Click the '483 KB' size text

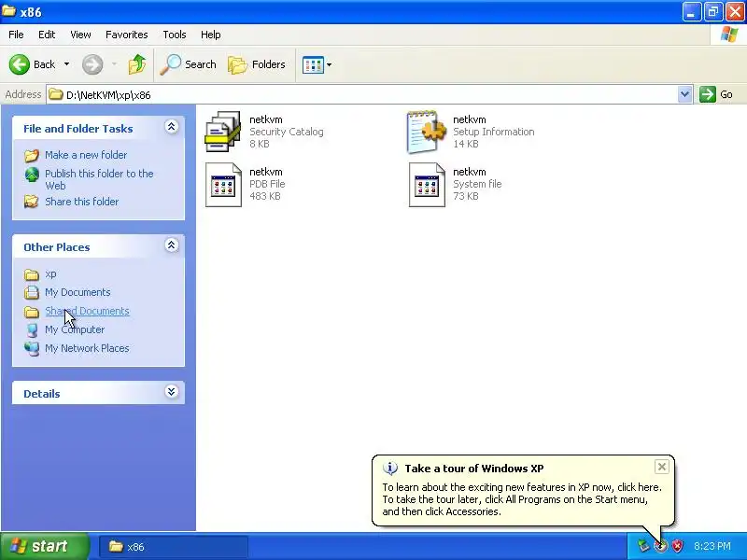coord(265,196)
